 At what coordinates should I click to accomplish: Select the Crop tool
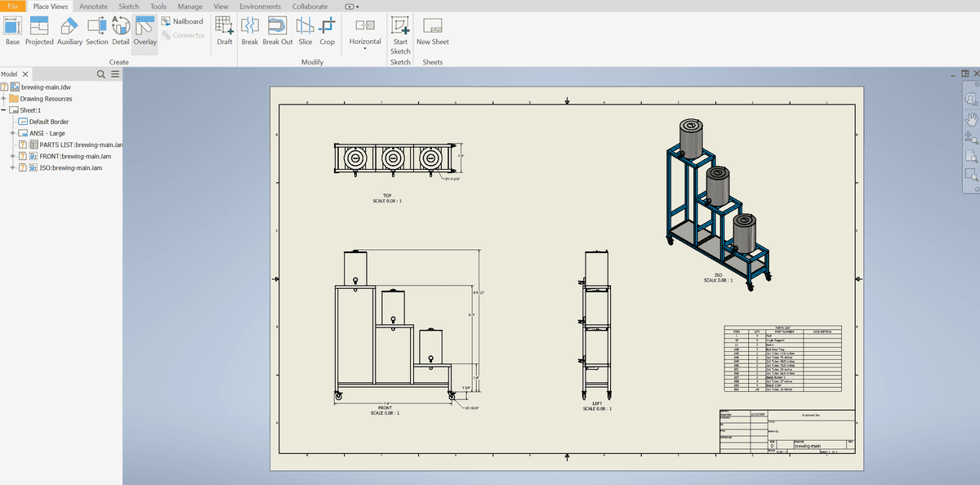coord(327,31)
